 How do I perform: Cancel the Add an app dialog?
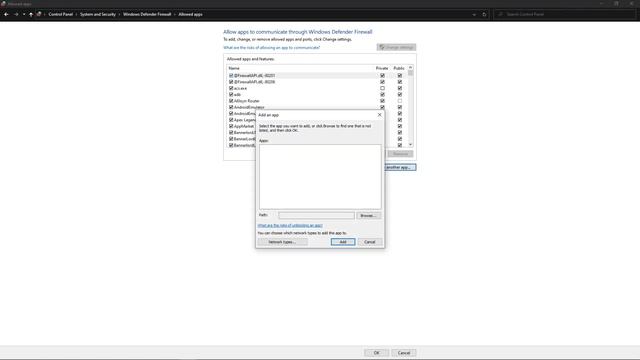(370, 242)
